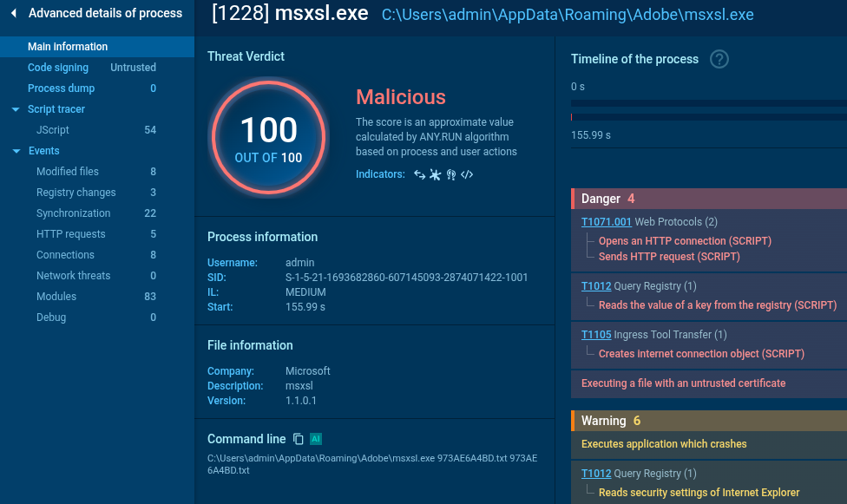
Task: Click the red marker on the process timeline
Action: 572,117
